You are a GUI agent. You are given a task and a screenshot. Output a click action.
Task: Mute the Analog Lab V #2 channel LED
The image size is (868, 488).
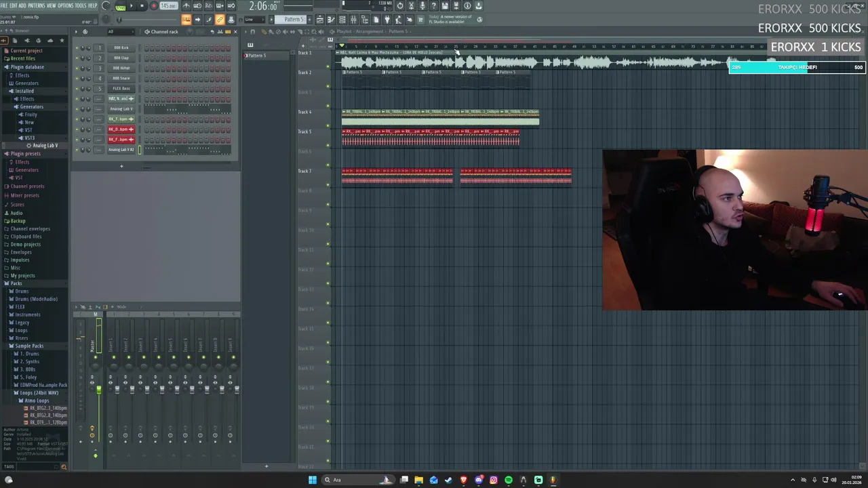tap(77, 149)
